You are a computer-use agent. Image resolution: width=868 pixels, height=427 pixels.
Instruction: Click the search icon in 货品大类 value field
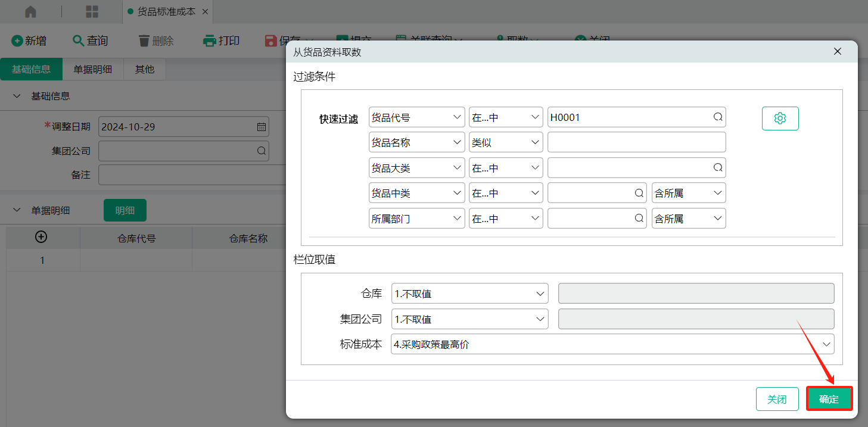point(718,168)
